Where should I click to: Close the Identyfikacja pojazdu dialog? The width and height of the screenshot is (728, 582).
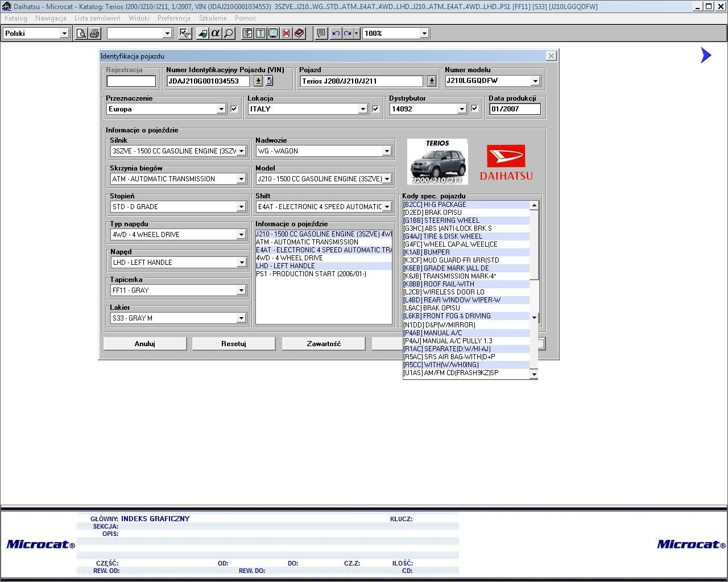(x=551, y=56)
